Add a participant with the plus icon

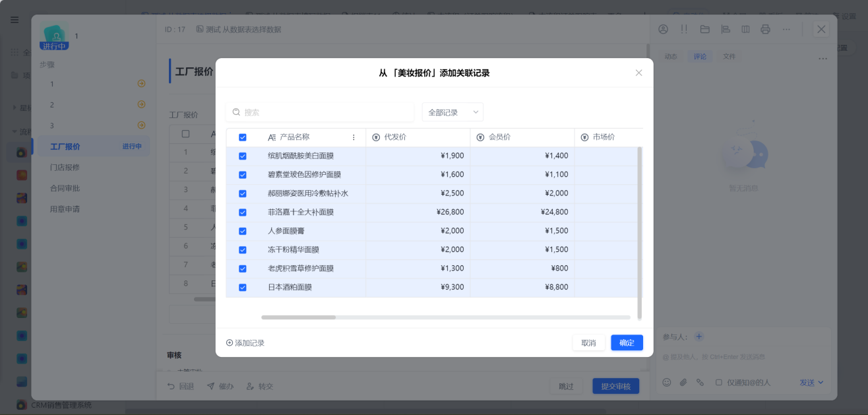click(699, 336)
